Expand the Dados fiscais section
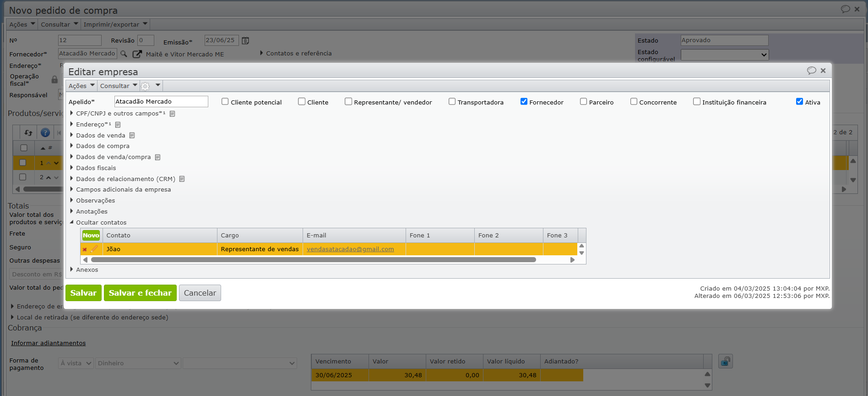 point(93,168)
